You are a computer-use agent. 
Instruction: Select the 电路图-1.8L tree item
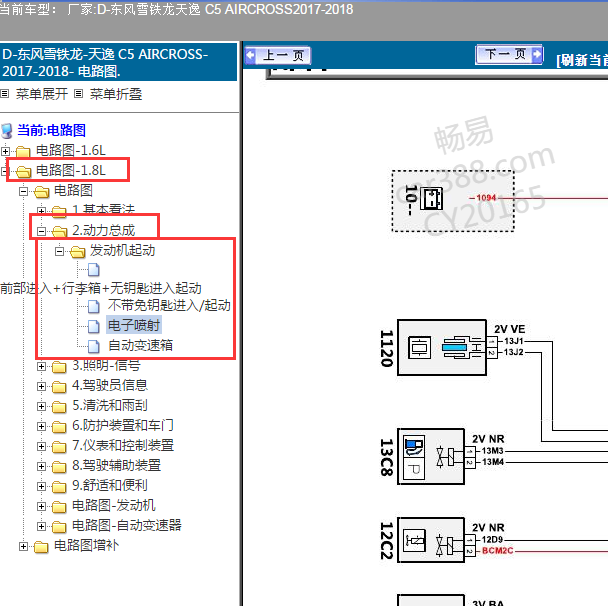click(x=71, y=170)
